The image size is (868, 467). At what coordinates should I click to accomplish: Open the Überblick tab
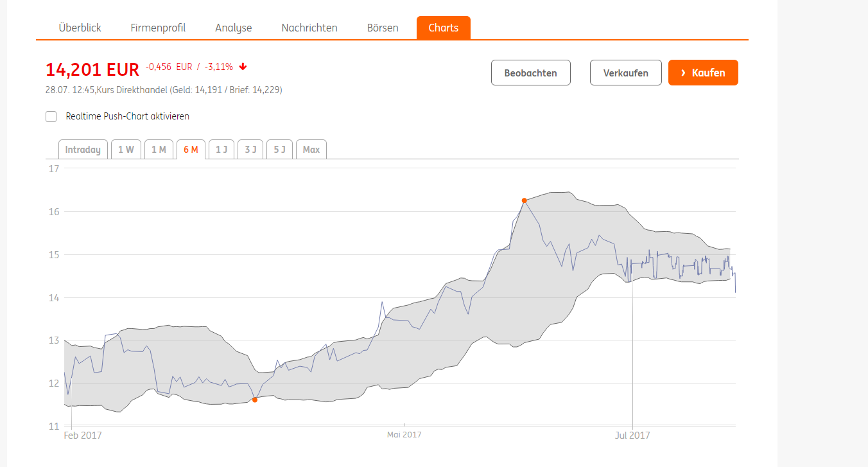click(x=80, y=28)
